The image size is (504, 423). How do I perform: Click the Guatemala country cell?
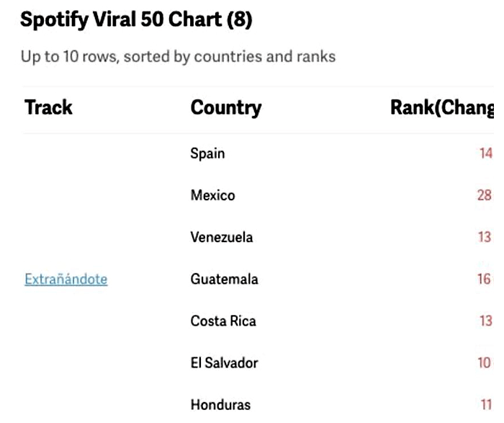[224, 279]
